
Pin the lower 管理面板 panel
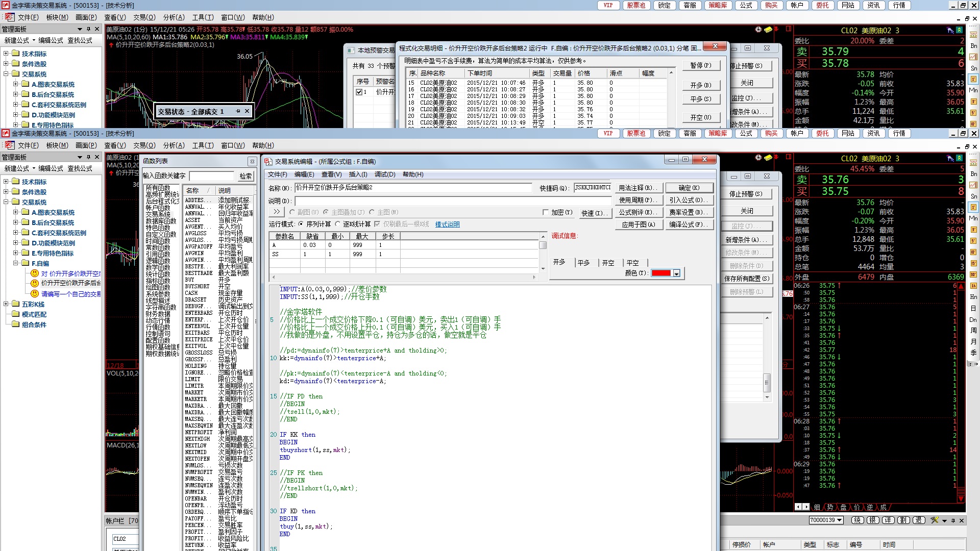88,157
